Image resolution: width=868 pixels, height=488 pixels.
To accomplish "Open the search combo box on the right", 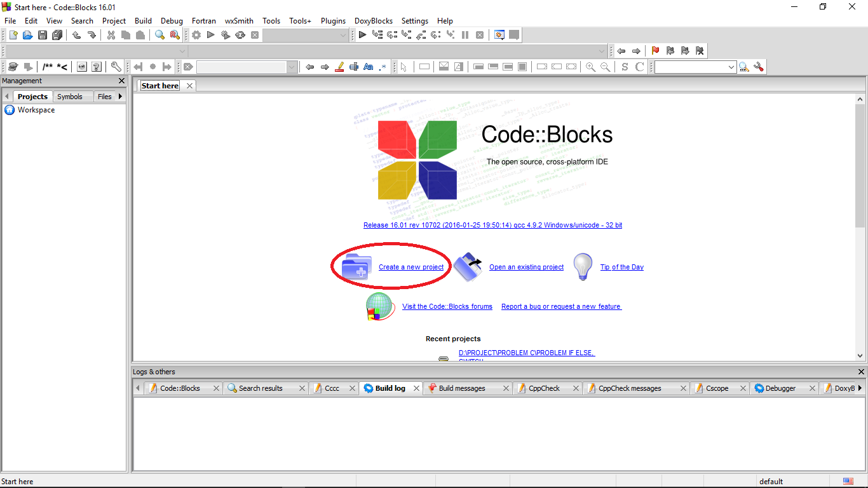I will (696, 67).
